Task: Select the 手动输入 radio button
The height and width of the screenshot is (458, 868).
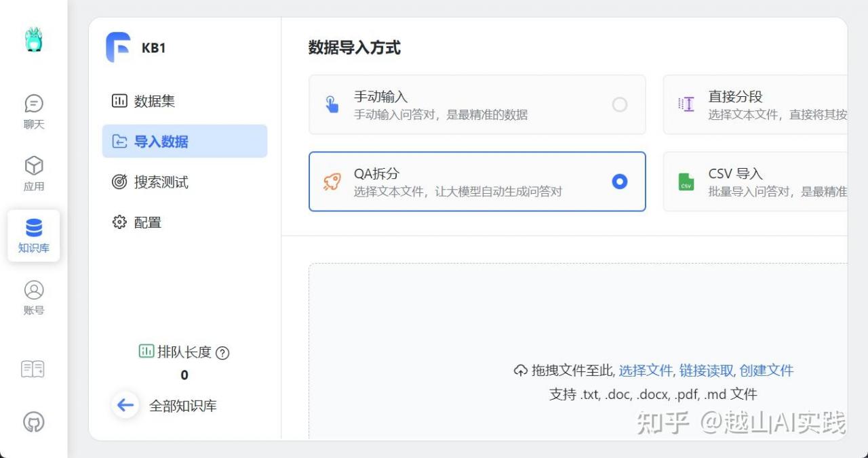Action: 619,105
